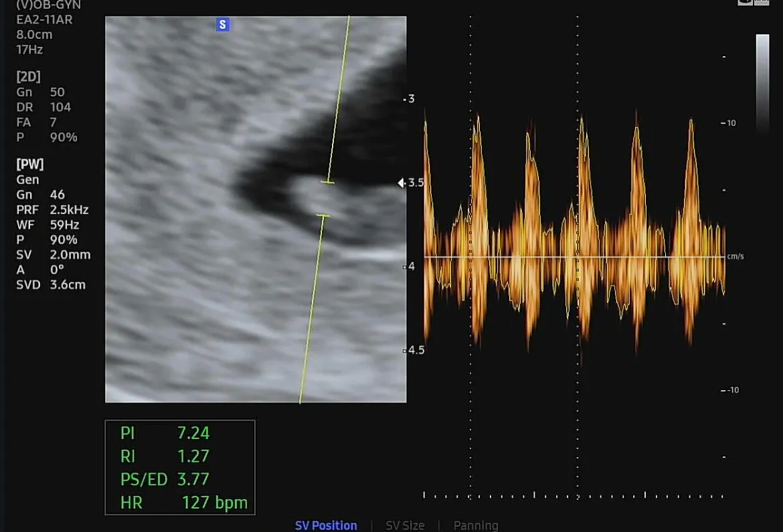
Task: Click the 17Hz frame rate label
Action: point(29,50)
